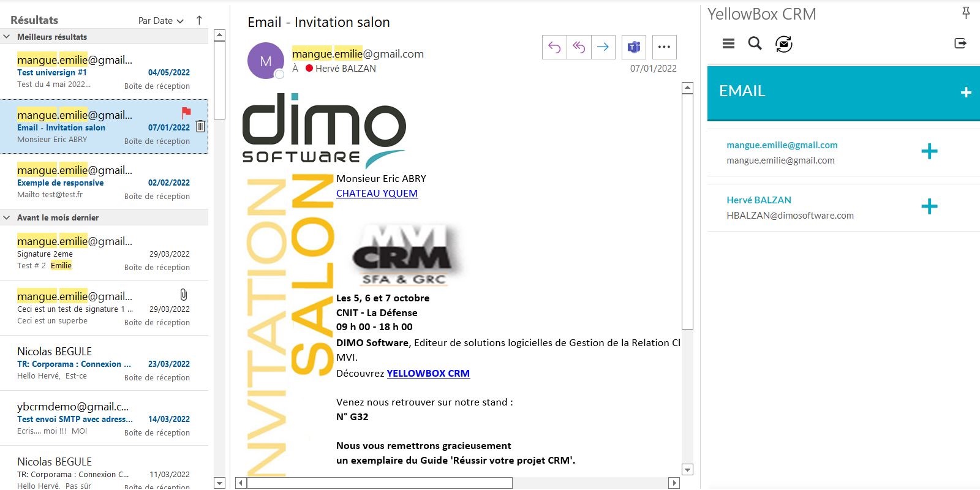Viewport: 980px width, 490px height.
Task: Forward the email with arrow icon
Action: (603, 47)
